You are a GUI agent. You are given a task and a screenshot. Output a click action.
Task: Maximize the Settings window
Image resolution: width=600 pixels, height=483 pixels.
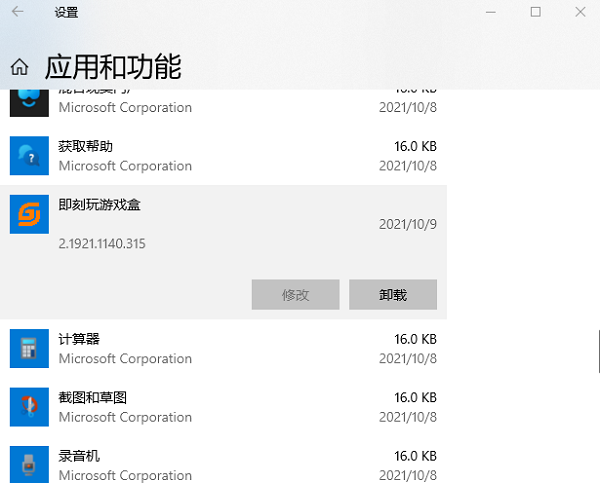pos(536,12)
